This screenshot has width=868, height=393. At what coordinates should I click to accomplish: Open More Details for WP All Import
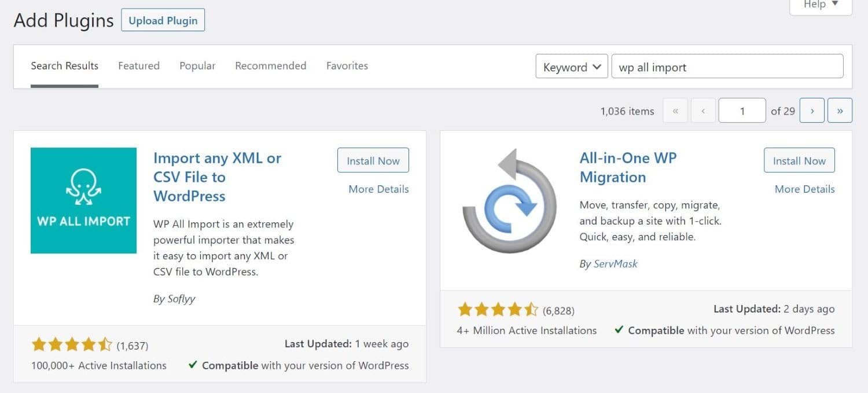(378, 189)
